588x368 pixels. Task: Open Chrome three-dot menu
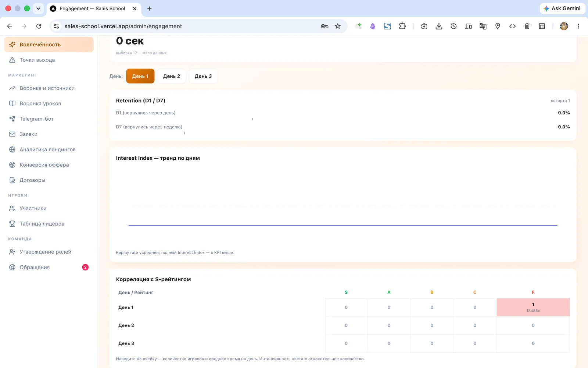pos(578,26)
